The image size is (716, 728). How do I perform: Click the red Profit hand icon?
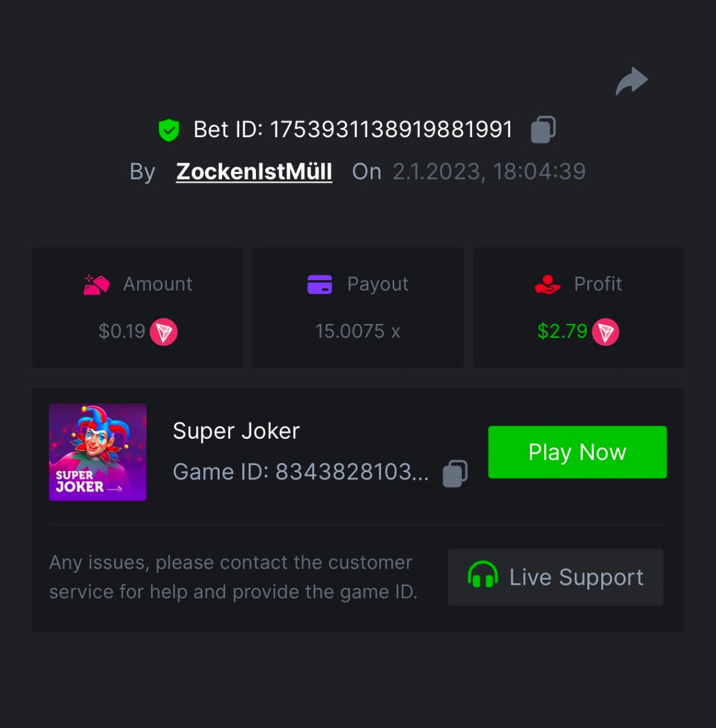pos(547,284)
